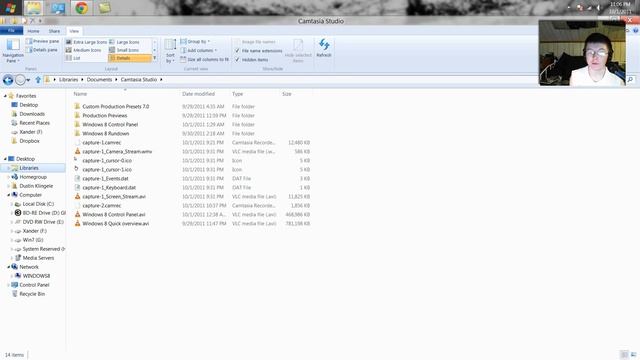Click Libraries in the address bar
The height and width of the screenshot is (360, 640).
coord(68,80)
